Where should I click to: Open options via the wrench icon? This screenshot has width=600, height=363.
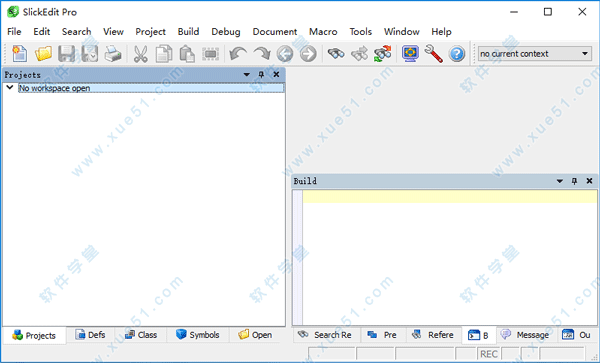pos(434,54)
